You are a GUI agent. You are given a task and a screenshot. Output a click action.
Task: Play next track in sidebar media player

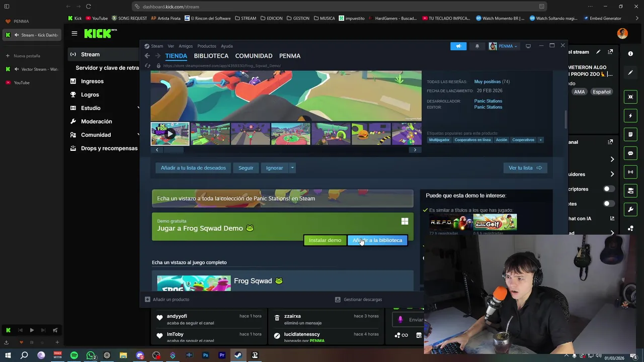click(43, 330)
